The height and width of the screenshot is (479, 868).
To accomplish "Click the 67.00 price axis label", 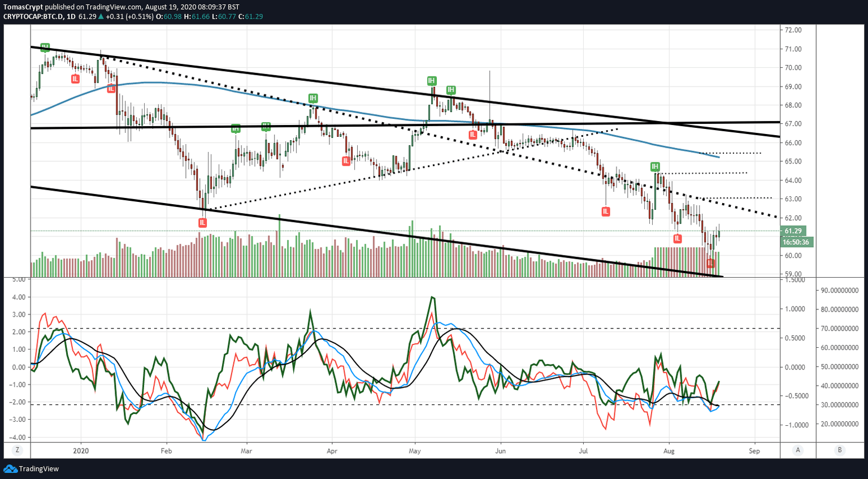I will 793,124.
